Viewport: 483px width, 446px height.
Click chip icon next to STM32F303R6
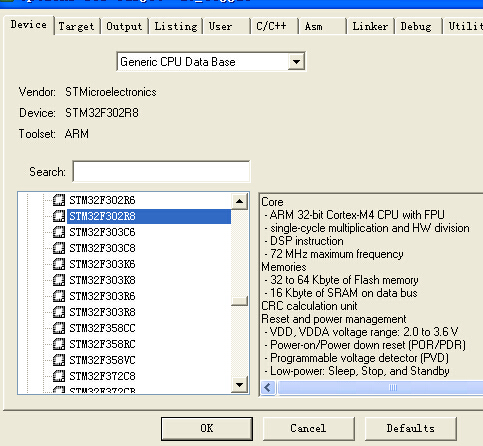59,296
